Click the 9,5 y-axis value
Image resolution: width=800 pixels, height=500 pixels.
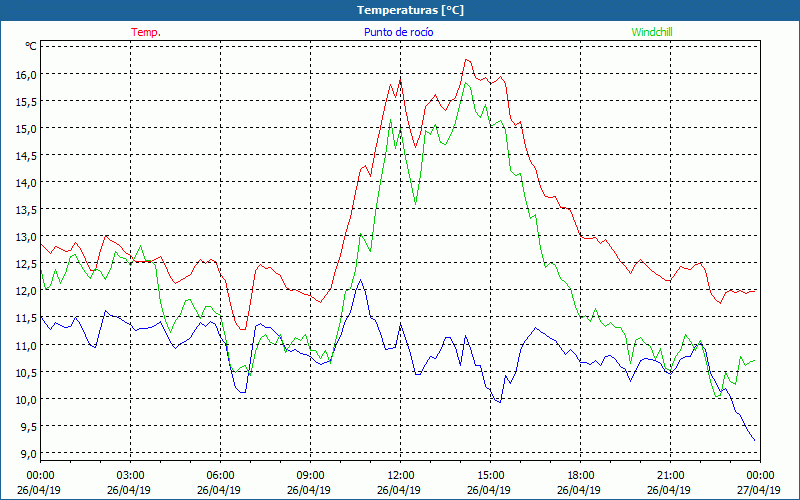click(29, 426)
